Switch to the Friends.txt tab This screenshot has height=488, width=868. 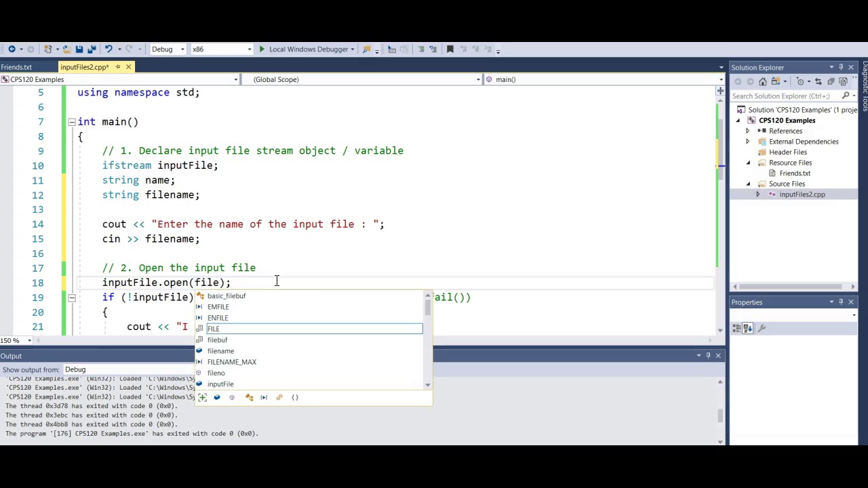pos(16,67)
